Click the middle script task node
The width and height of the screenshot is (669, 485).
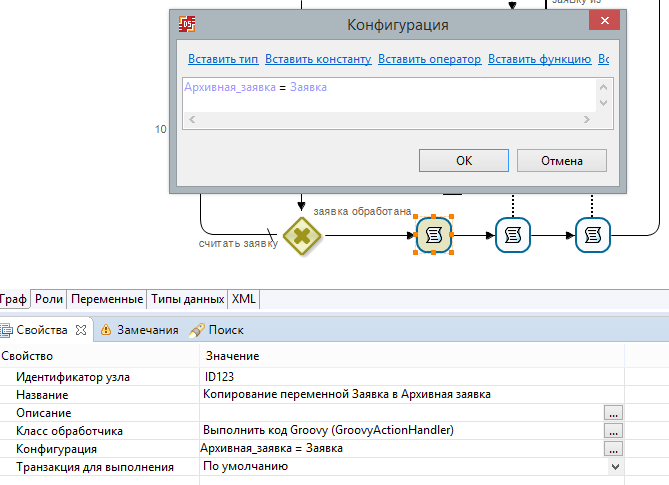[513, 236]
